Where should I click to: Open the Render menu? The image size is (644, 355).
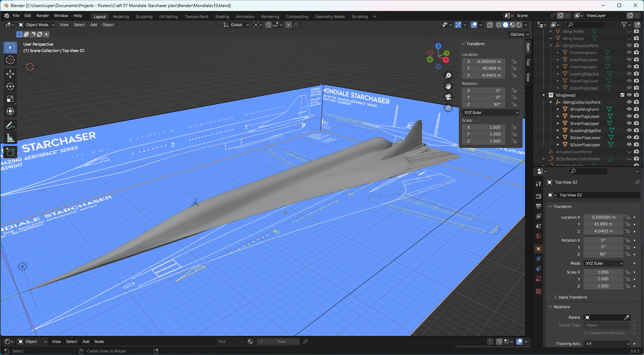click(43, 16)
